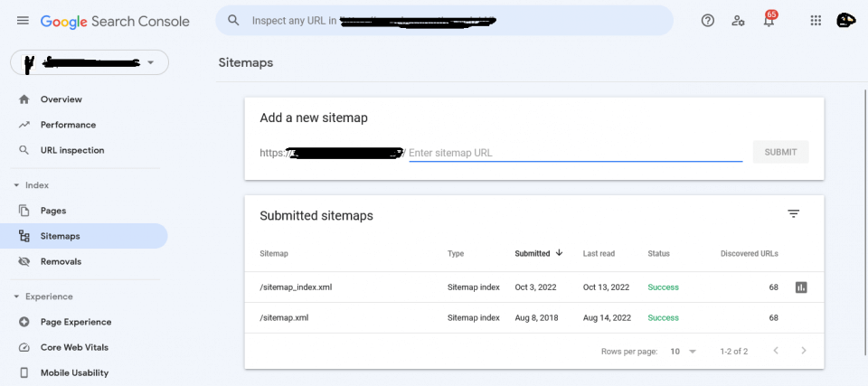Click the page vertical scrollbar

(x=865, y=221)
